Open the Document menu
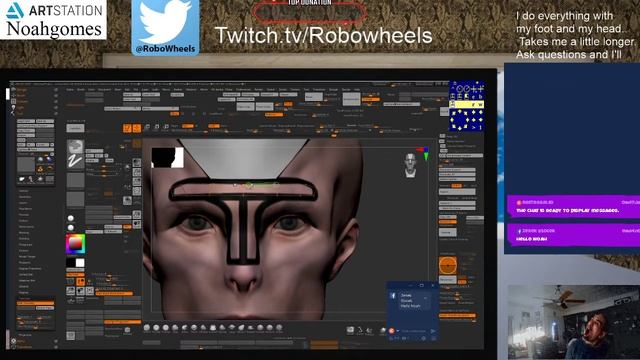The image size is (640, 360). point(104,89)
